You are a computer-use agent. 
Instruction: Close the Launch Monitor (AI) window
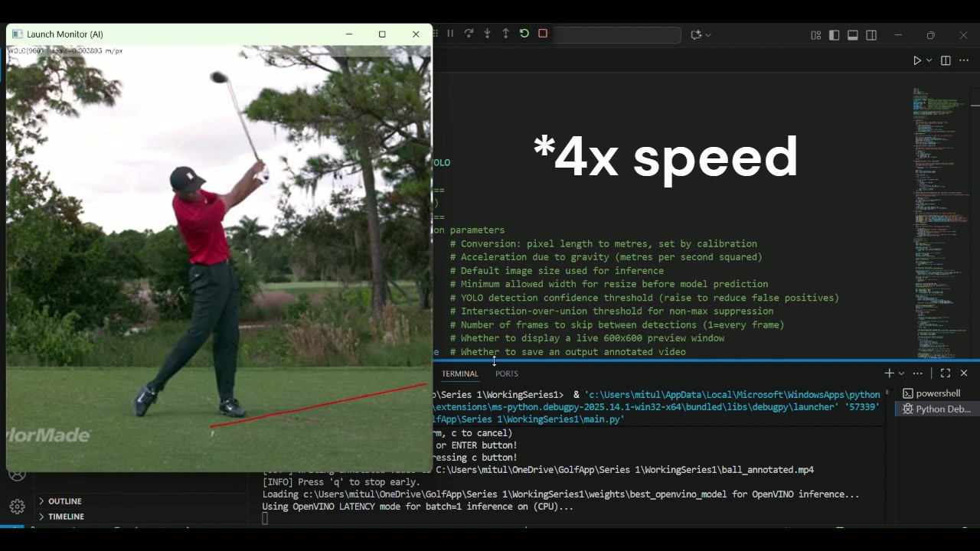coord(416,34)
